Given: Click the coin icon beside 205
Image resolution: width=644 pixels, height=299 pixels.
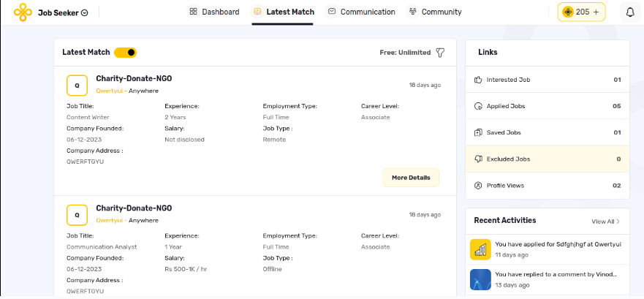Looking at the screenshot, I should tap(567, 12).
